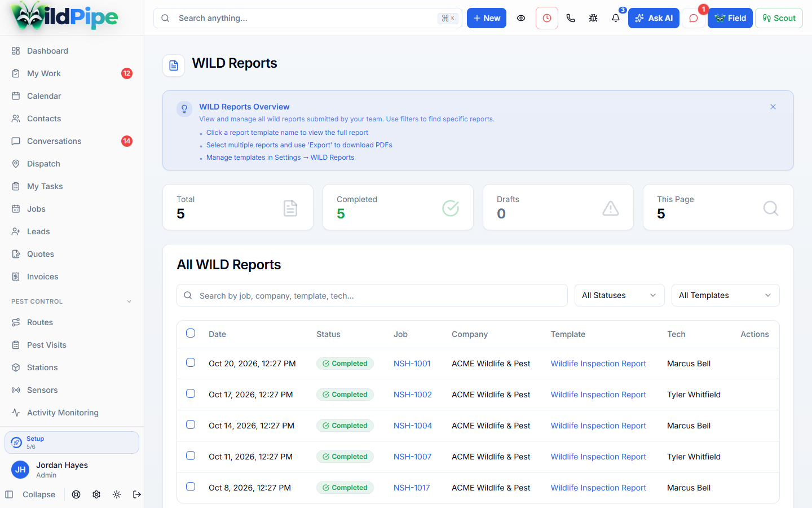
Task: Dismiss the WILD Reports Overview banner
Action: click(x=773, y=107)
